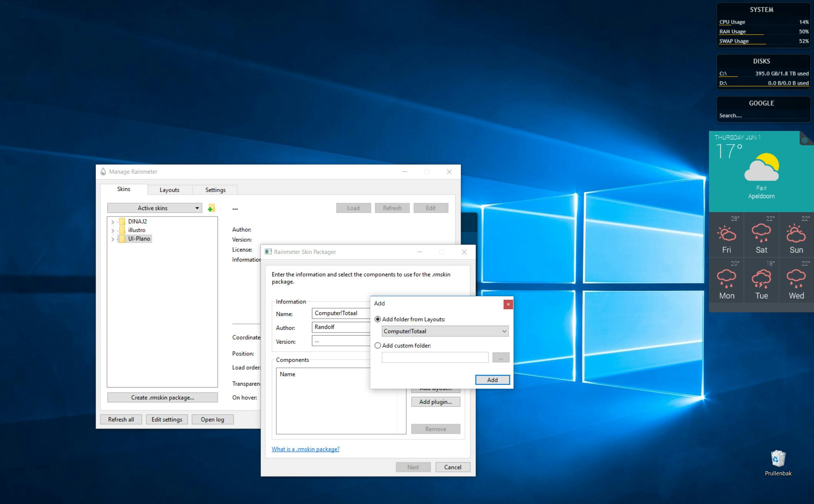Click the Rainmeter raindrop title icon
The height and width of the screenshot is (504, 814).
(x=103, y=172)
